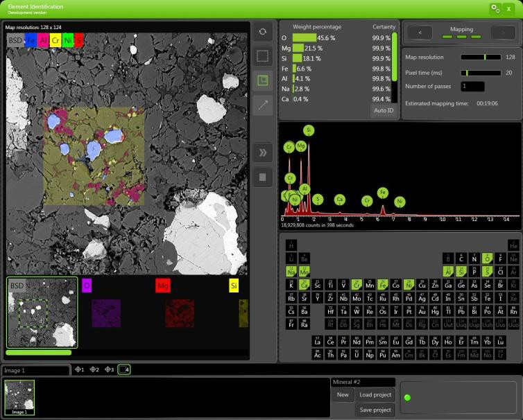This screenshot has height=420, width=523.
Task: Click the refresh image icon
Action: tap(263, 31)
